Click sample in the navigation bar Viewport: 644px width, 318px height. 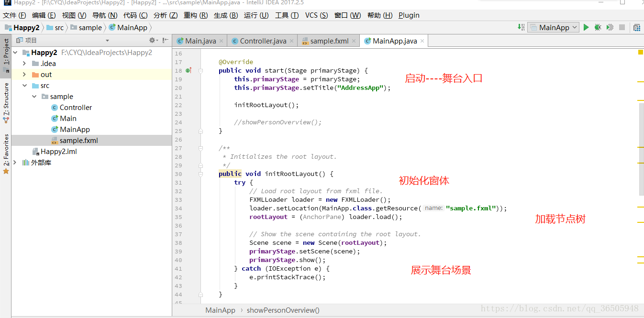coord(86,28)
